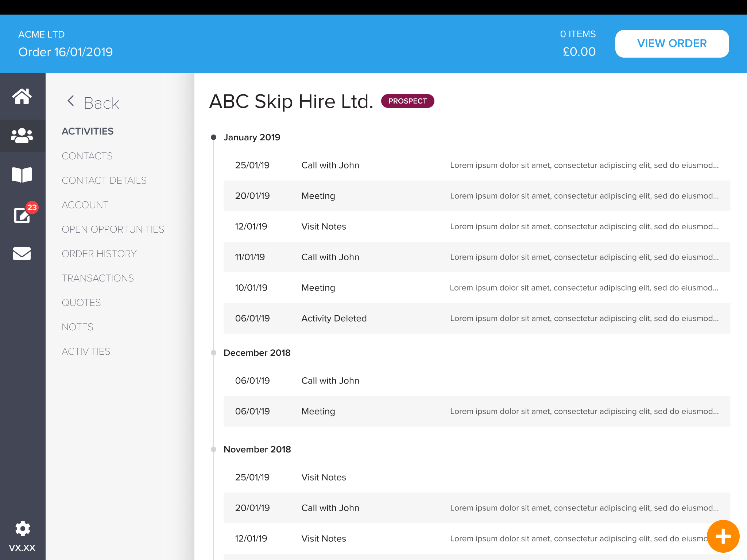Viewport: 747px width, 560px height.
Task: Click the back chevron arrow
Action: (71, 101)
